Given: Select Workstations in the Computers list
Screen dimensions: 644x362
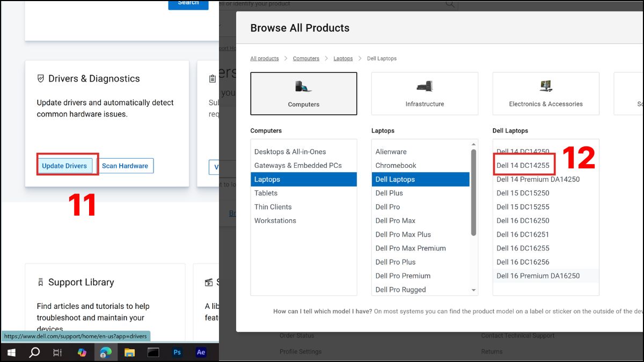Looking at the screenshot, I should pos(275,220).
